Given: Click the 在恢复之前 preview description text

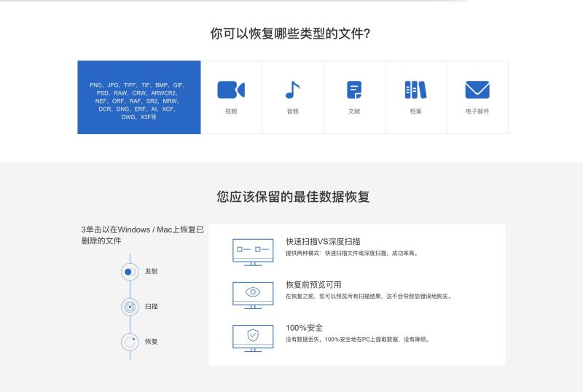Looking at the screenshot, I should tap(369, 297).
